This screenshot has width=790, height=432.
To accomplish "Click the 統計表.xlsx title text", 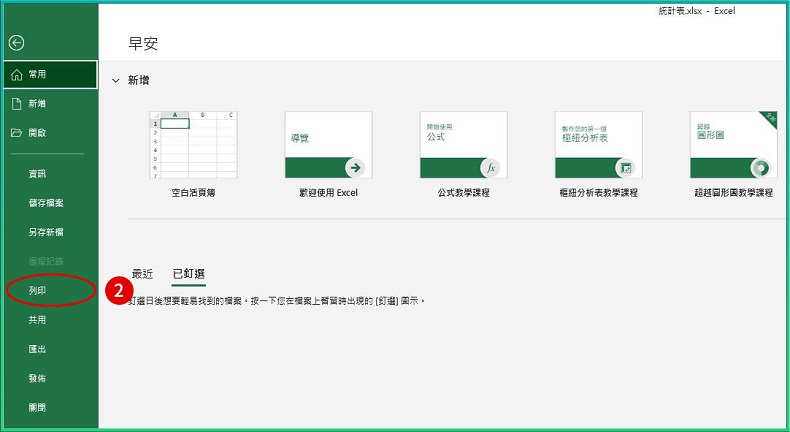I will pos(680,11).
